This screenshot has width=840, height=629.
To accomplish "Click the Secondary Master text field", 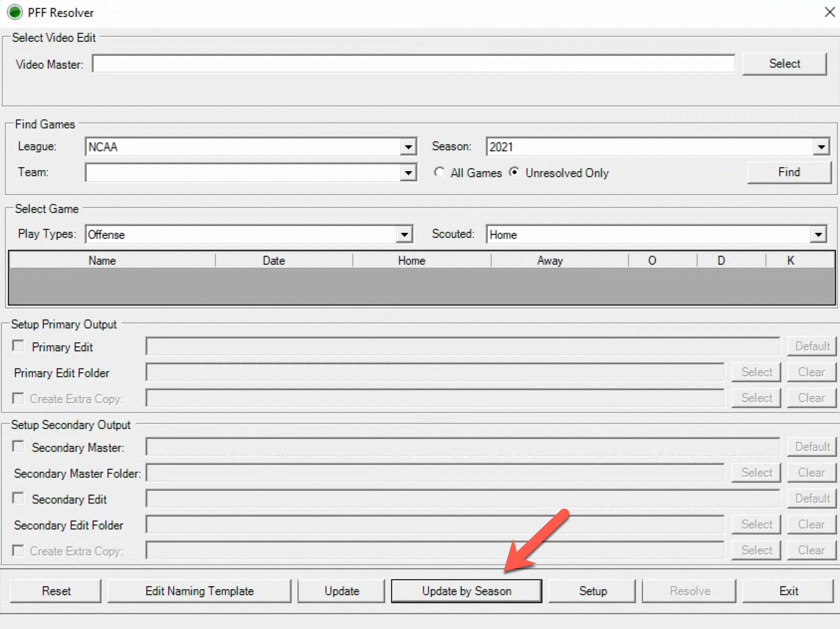I will pos(463,447).
